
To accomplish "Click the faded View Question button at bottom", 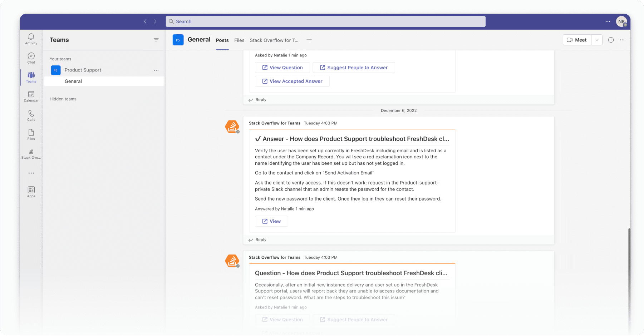I will click(282, 320).
